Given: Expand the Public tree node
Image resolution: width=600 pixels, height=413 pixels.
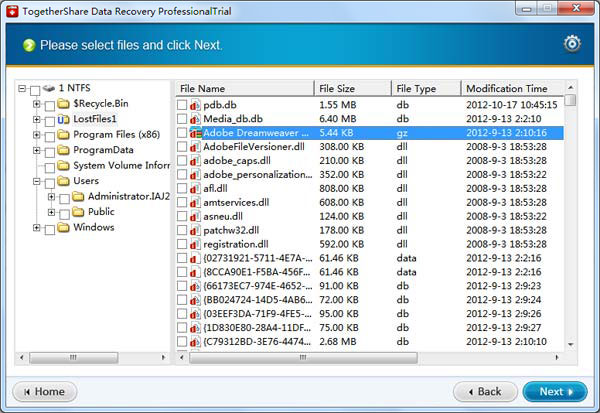Looking at the screenshot, I should pyautogui.click(x=51, y=212).
